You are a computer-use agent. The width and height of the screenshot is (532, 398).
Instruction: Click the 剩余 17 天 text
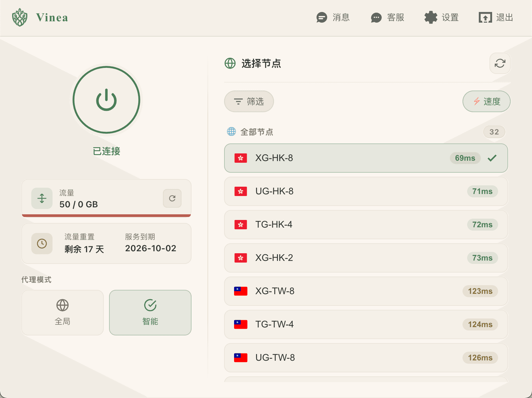[x=84, y=249]
